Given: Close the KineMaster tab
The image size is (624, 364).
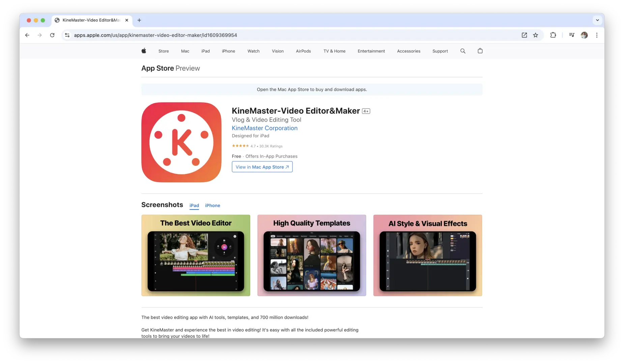Looking at the screenshot, I should coord(127,20).
